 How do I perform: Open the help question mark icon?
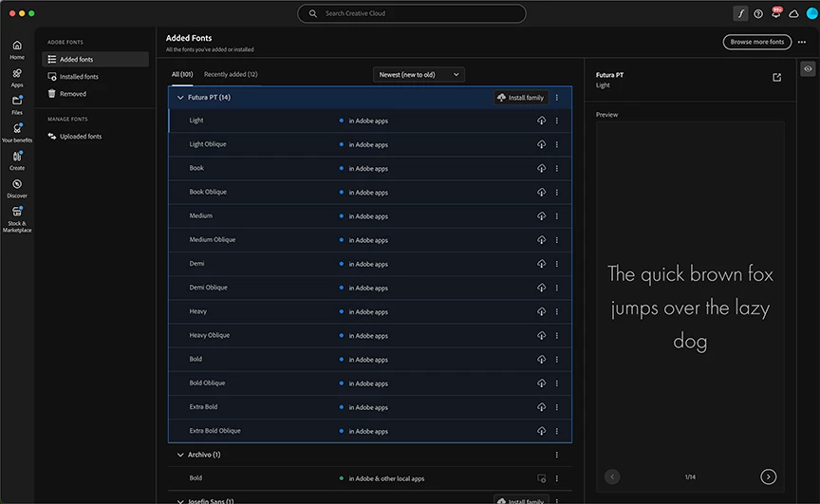point(757,13)
